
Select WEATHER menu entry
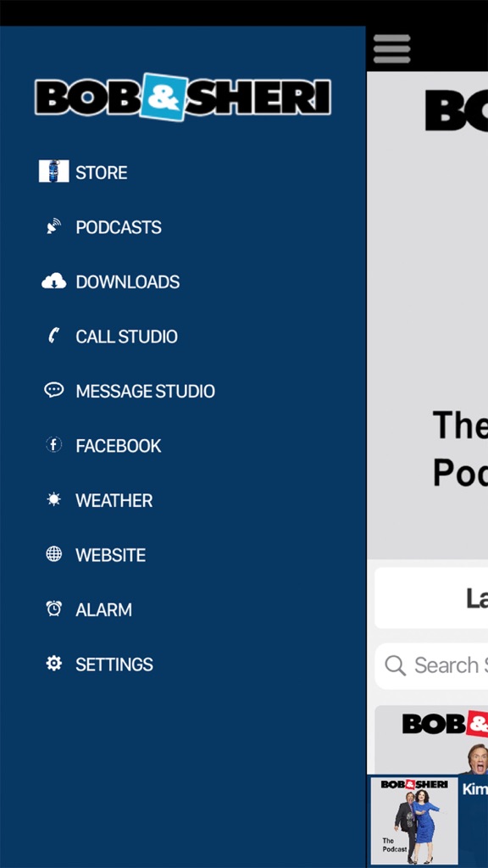(114, 500)
